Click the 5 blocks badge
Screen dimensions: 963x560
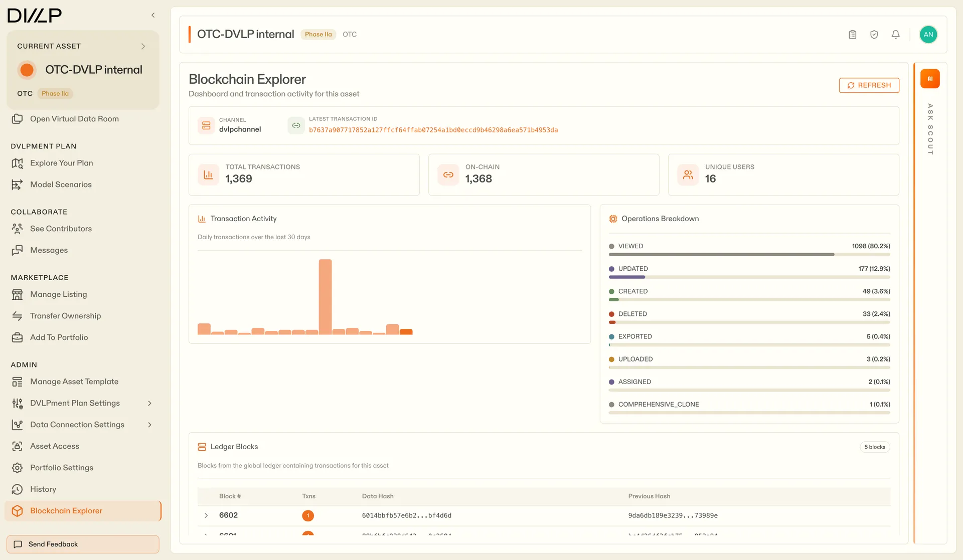(x=875, y=447)
